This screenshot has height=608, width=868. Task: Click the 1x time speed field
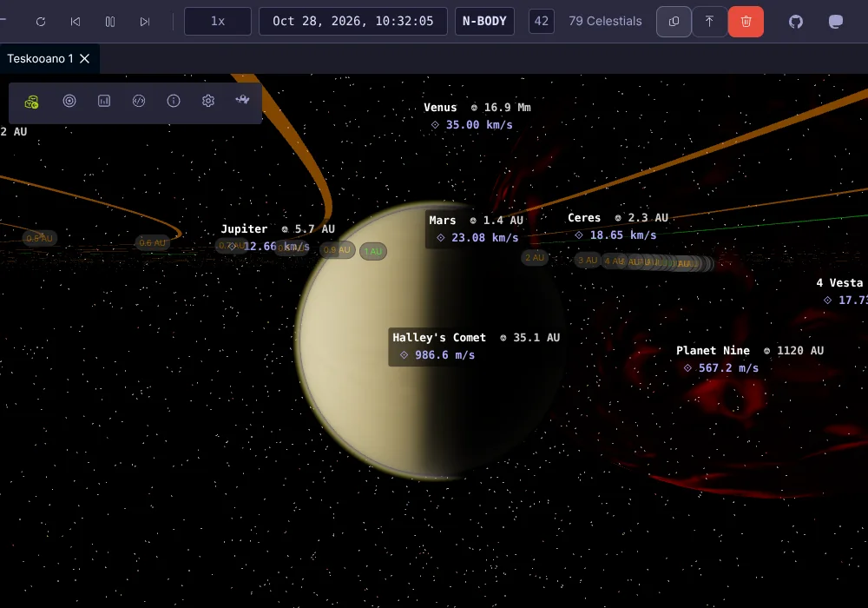click(x=218, y=21)
